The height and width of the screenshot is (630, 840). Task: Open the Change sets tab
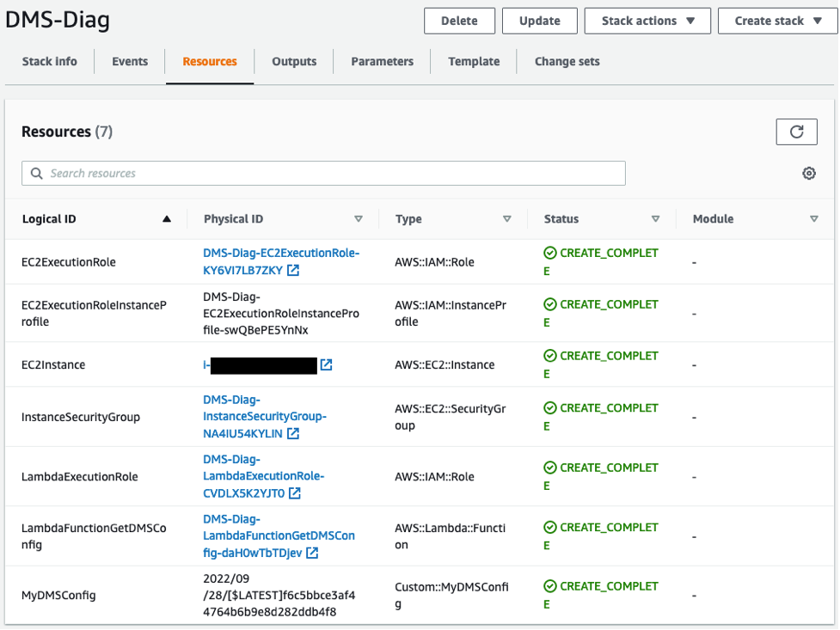567,62
